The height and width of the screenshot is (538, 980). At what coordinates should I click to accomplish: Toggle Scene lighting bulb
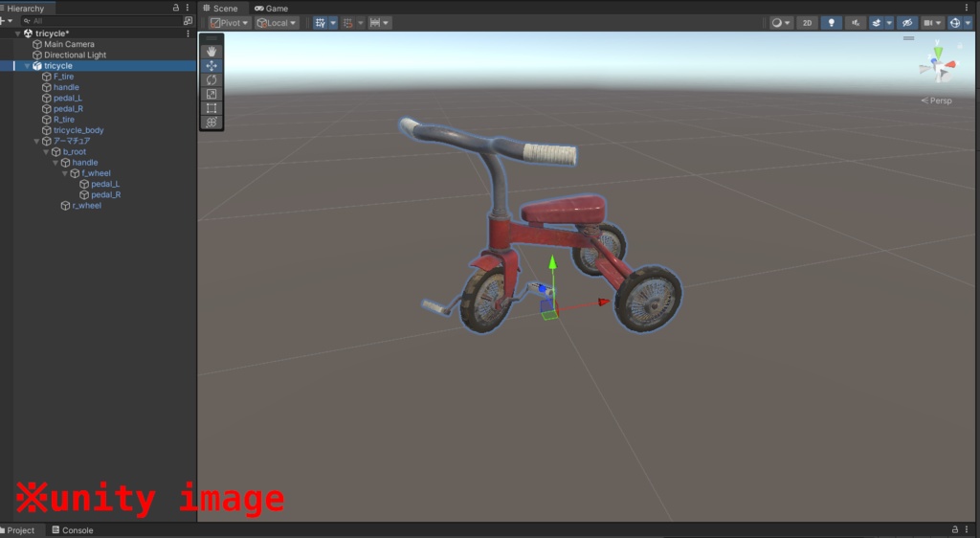pyautogui.click(x=832, y=22)
